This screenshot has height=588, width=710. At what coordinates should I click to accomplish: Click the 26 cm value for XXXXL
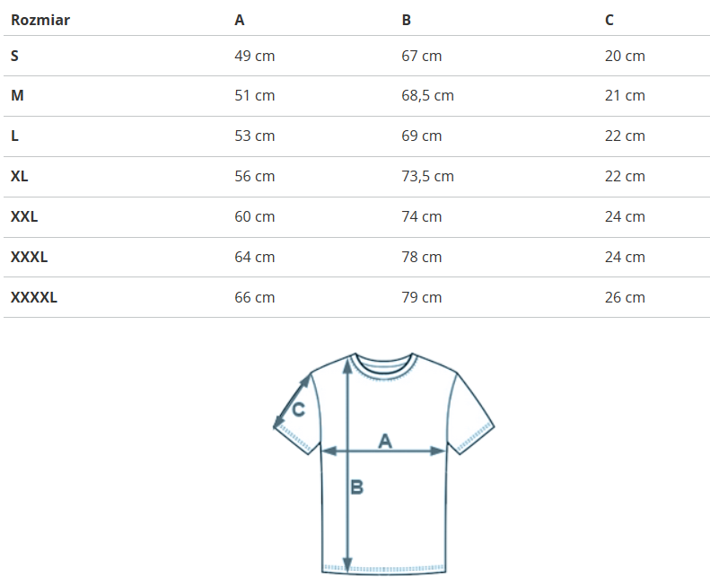click(x=625, y=297)
